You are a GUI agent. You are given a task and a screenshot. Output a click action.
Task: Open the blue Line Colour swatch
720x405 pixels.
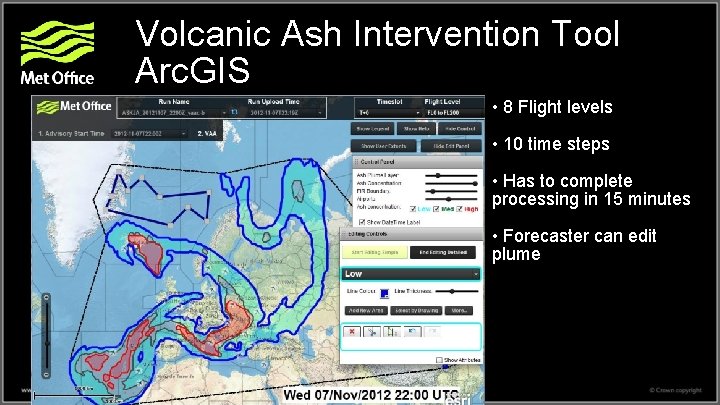384,292
